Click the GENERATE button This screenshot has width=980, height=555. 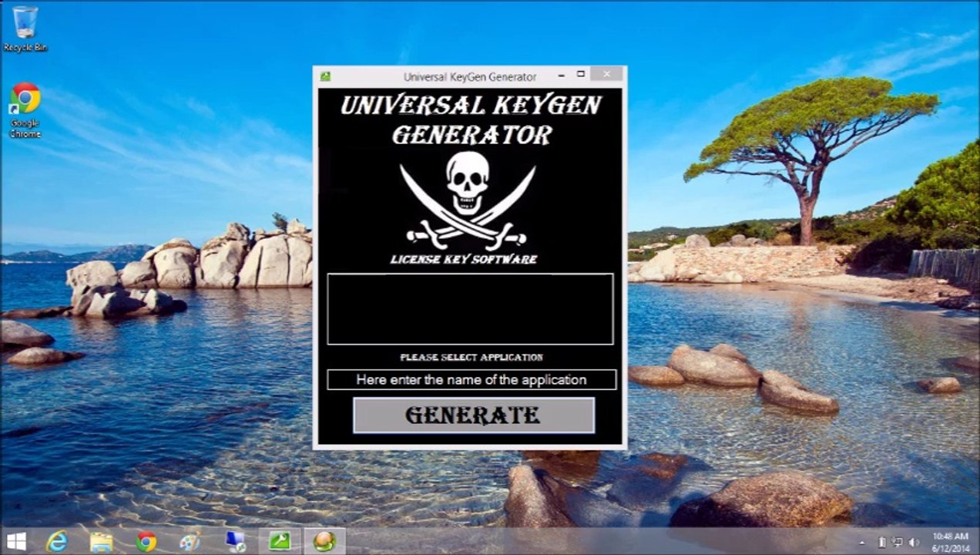(x=474, y=415)
